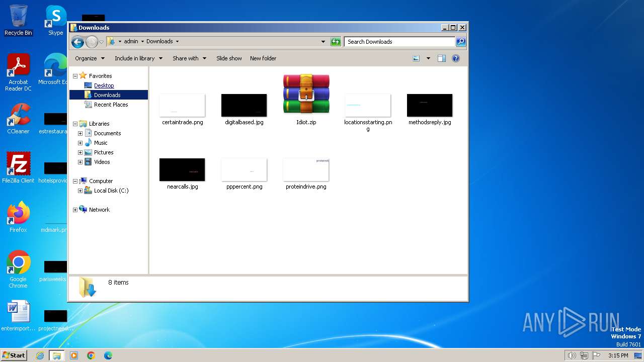644x362 pixels.
Task: Open recent pages dropdown next to Forward
Action: (101, 42)
